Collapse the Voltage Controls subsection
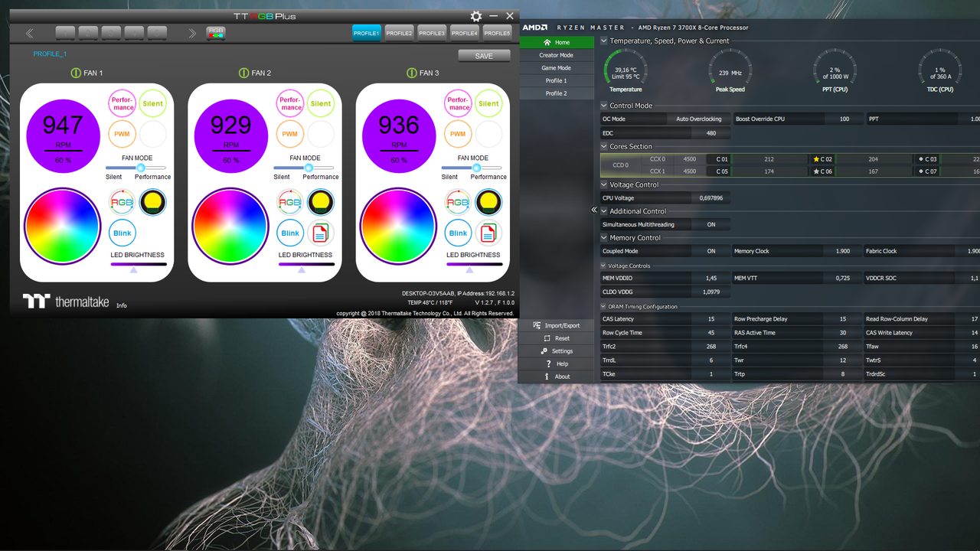The width and height of the screenshot is (980, 551). coord(604,266)
